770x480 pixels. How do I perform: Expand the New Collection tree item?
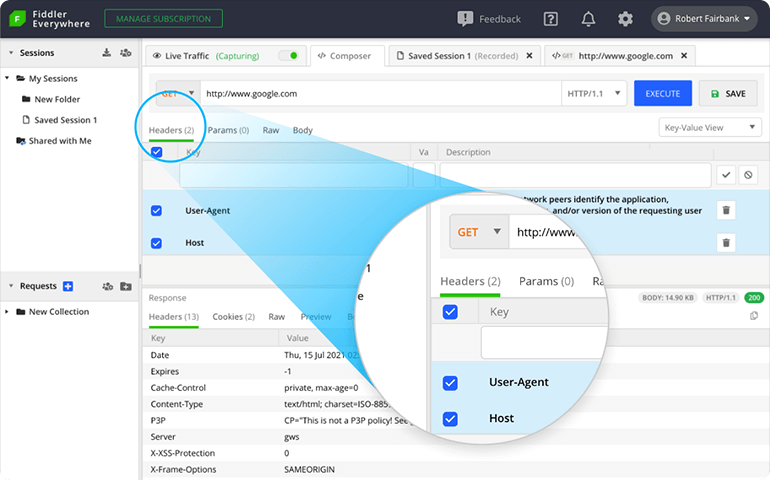click(x=8, y=312)
